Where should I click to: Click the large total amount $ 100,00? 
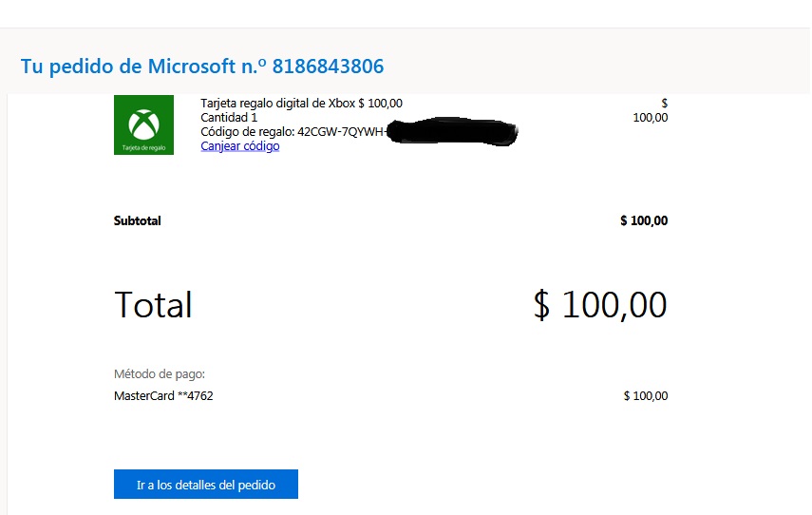pyautogui.click(x=600, y=305)
